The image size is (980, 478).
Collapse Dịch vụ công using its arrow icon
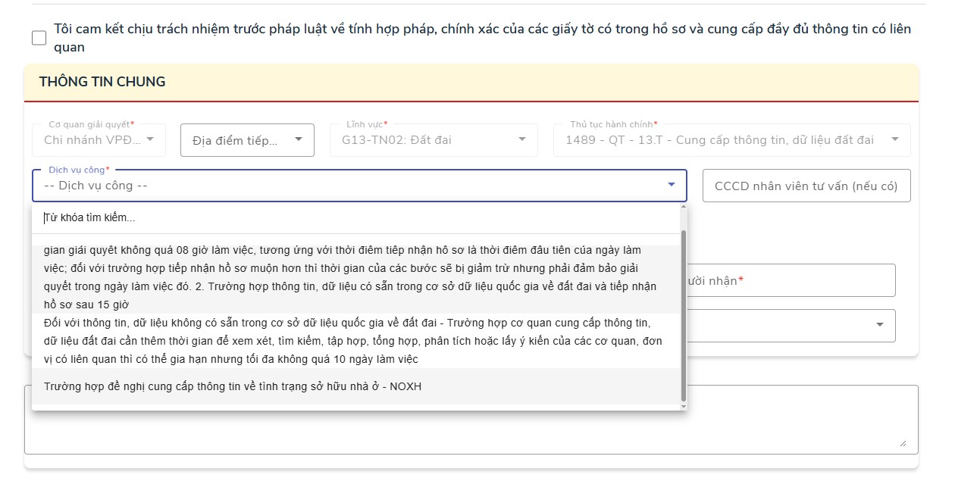tap(670, 184)
